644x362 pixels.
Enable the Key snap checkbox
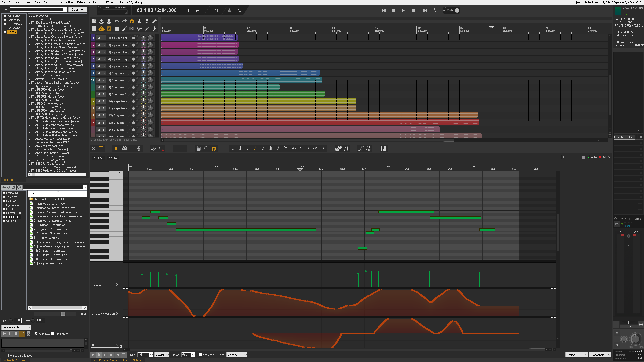click(200, 355)
